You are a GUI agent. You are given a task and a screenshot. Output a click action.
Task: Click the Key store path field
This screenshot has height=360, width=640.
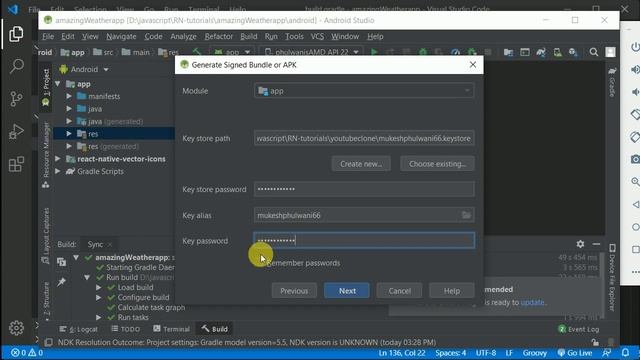(x=364, y=138)
